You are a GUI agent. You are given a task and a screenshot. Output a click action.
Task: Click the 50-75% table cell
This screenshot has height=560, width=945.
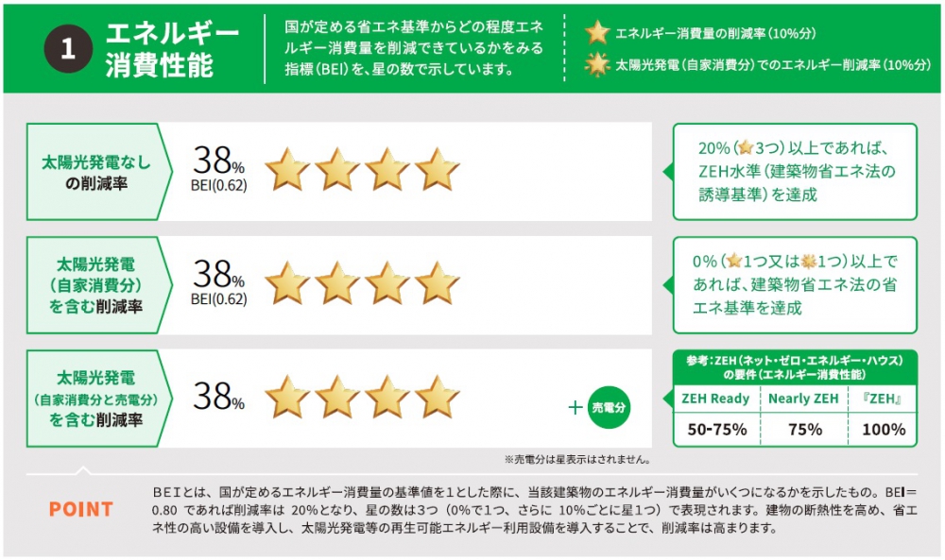click(x=717, y=430)
